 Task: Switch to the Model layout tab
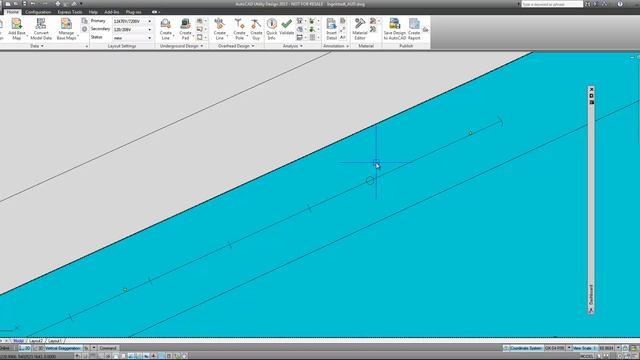pos(18,340)
